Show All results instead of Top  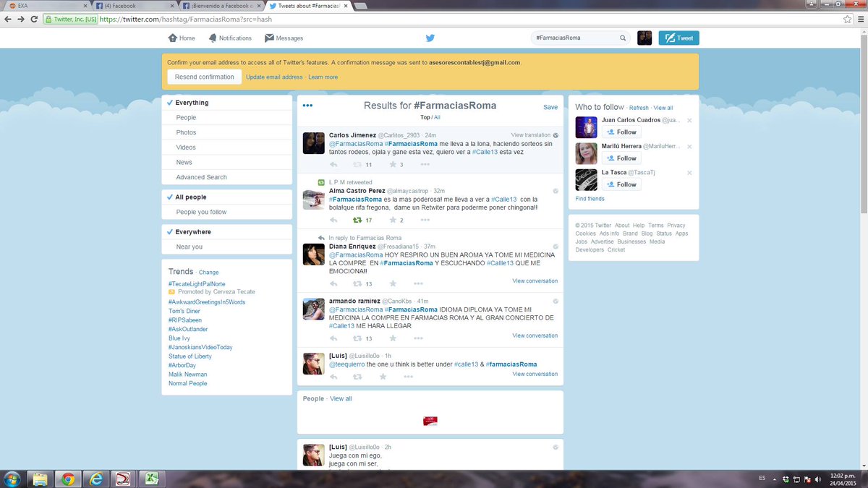pyautogui.click(x=437, y=116)
